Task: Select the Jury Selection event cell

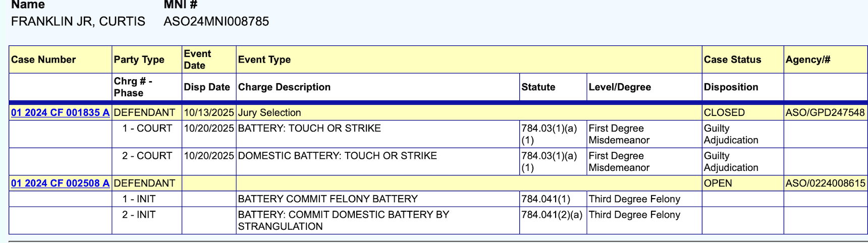Action: (269, 112)
